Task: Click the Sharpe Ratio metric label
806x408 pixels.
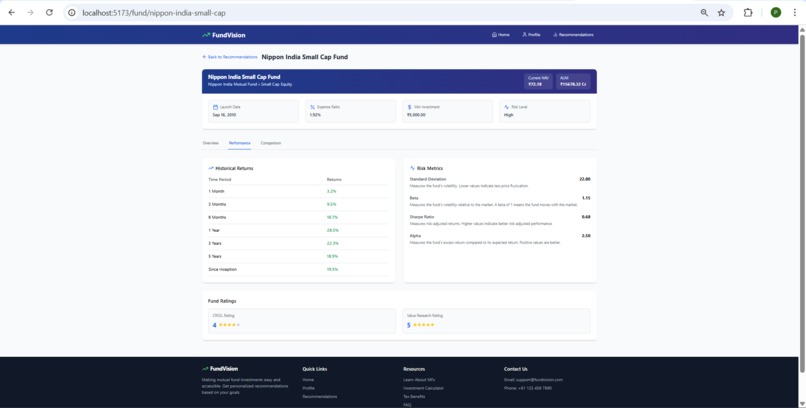Action: (x=422, y=217)
